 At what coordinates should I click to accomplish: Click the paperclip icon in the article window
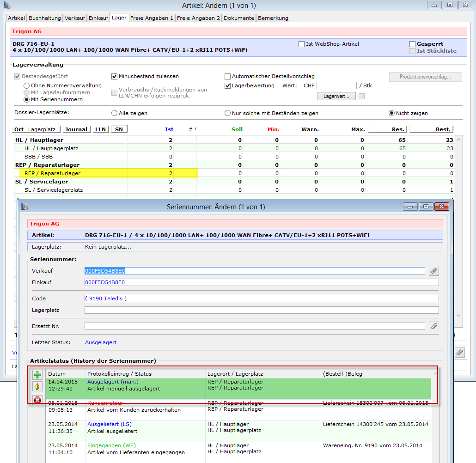(x=459, y=353)
